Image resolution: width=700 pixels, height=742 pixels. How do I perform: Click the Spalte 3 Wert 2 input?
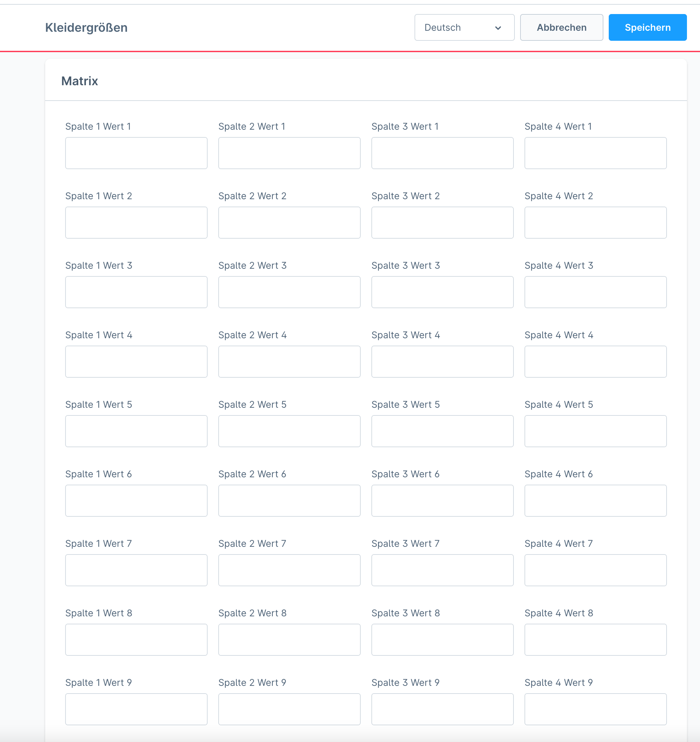(x=442, y=223)
